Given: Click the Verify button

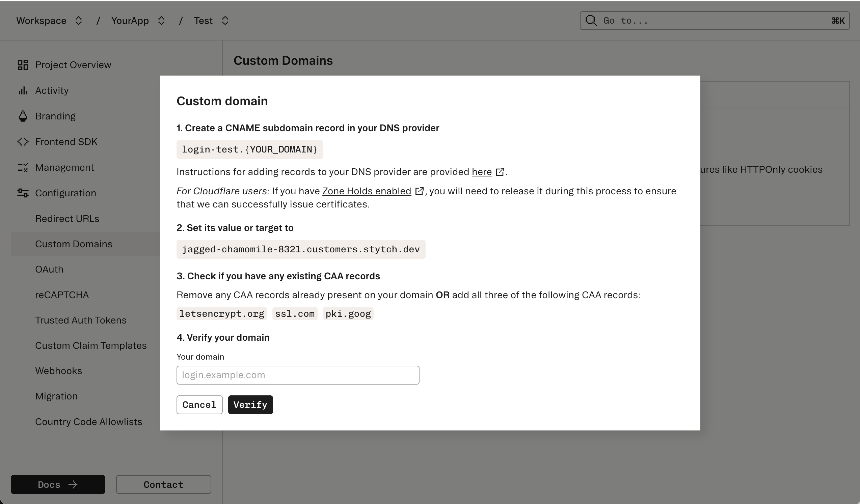Looking at the screenshot, I should (250, 404).
